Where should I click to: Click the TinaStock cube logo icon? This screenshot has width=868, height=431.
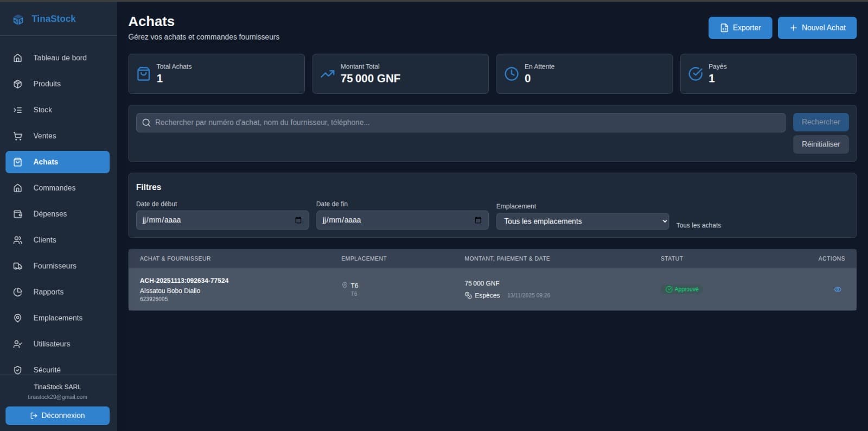pos(18,20)
